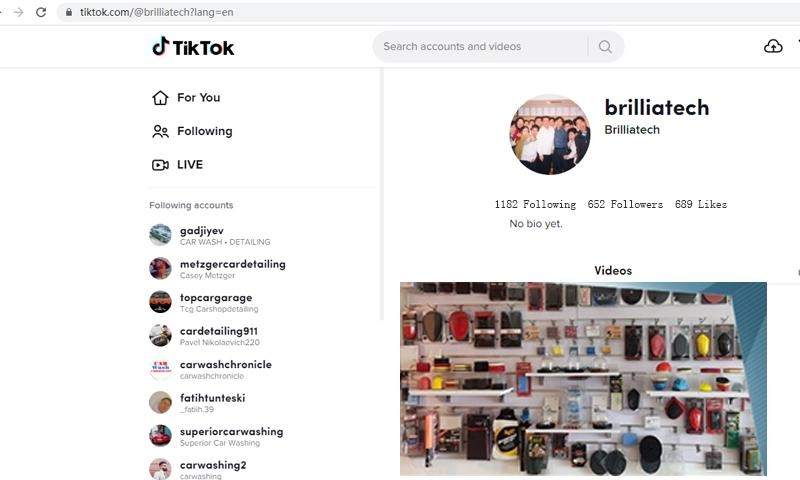This screenshot has width=800, height=480.
Task: Click the brilliatech profile picture
Action: 549,135
